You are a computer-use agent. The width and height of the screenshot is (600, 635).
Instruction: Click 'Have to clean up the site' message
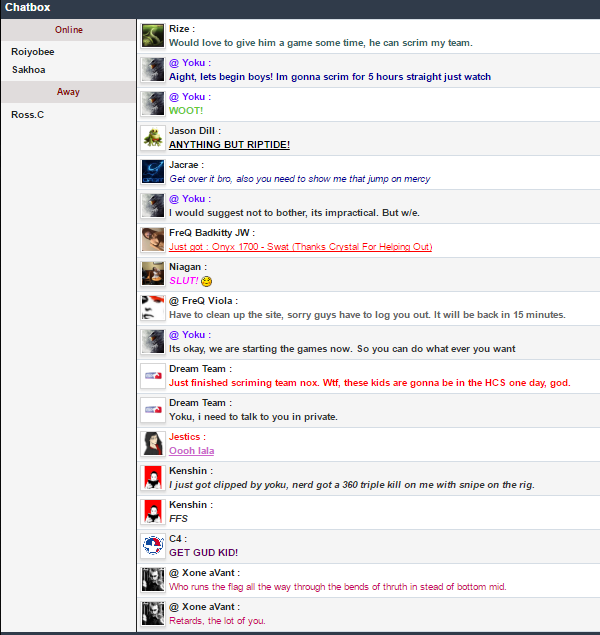tap(367, 315)
